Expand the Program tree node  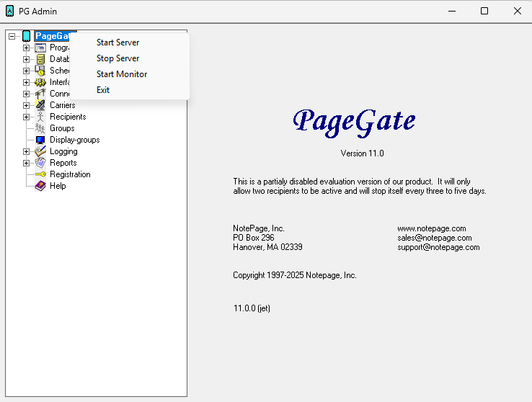pyautogui.click(x=26, y=48)
